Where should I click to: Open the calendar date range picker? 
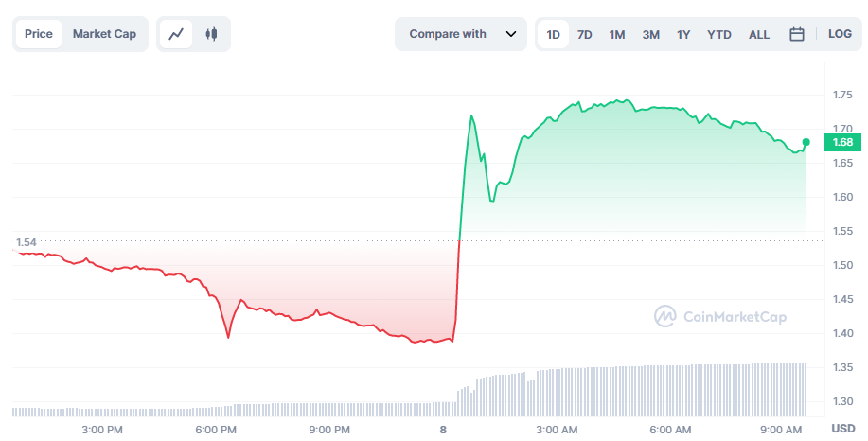pos(797,34)
